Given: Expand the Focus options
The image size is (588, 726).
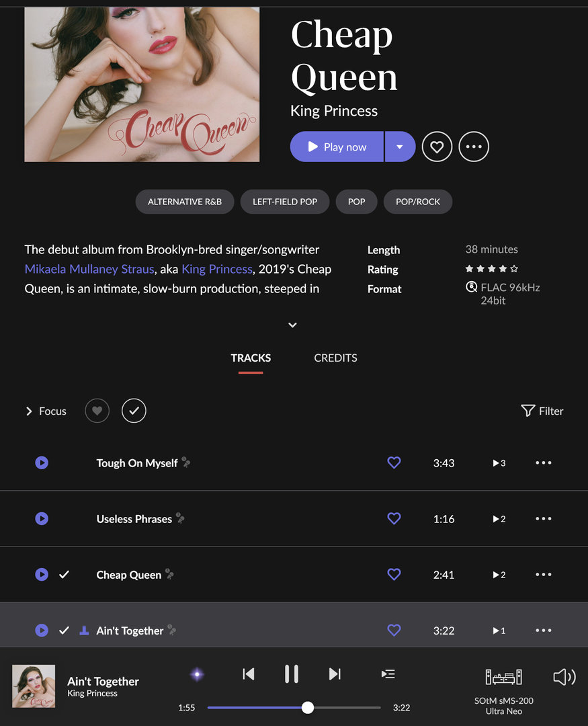Looking at the screenshot, I should [46, 411].
